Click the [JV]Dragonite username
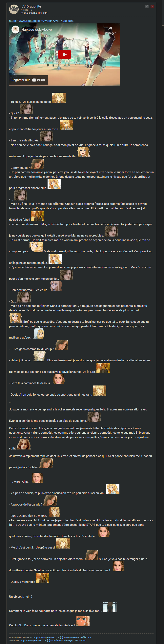The image size is (164, 644). (x=31, y=6)
